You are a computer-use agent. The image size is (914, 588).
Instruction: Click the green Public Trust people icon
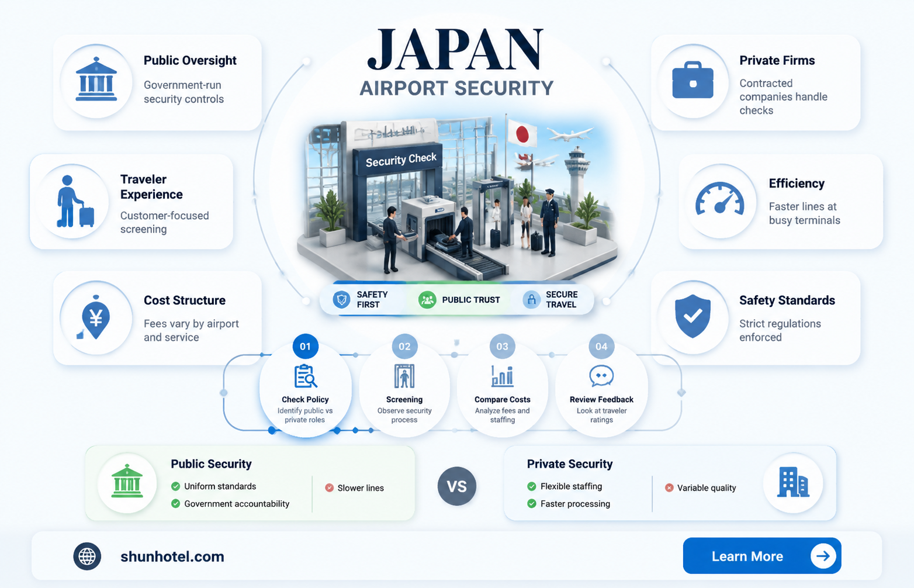tap(427, 300)
